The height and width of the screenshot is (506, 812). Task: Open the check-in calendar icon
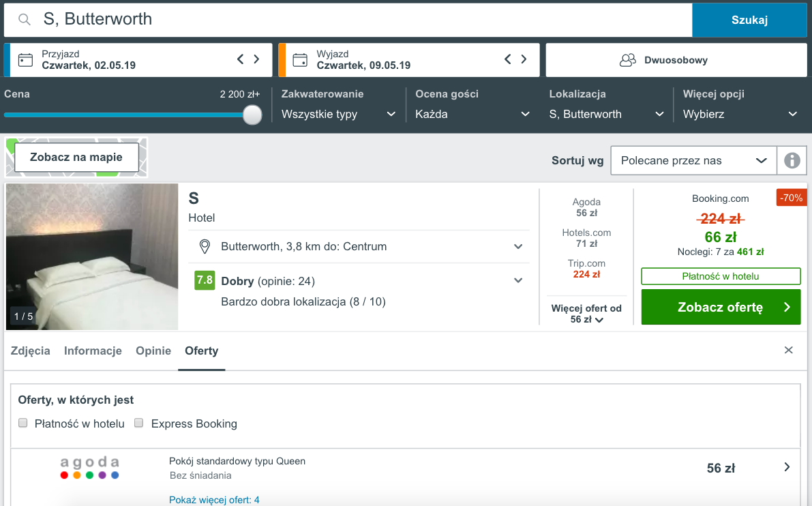pos(25,60)
